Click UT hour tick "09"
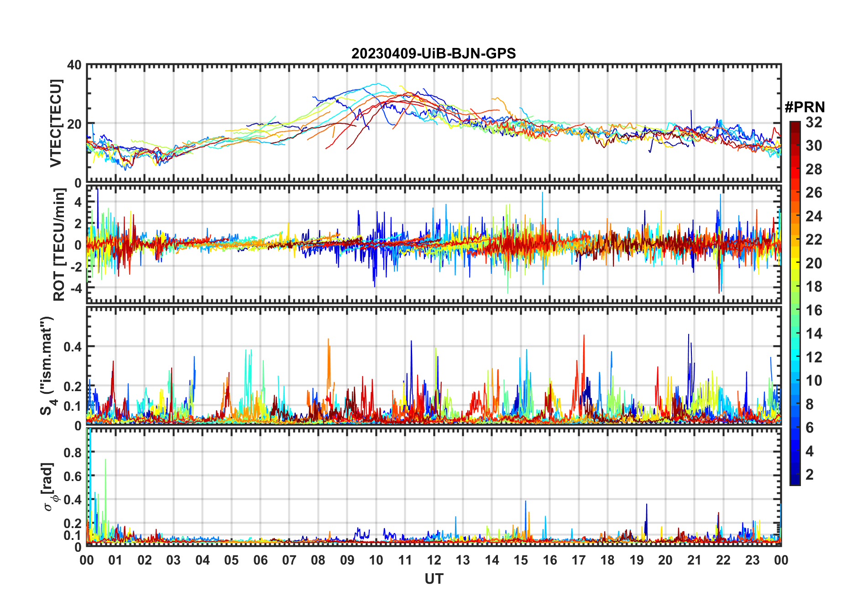Image resolution: width=868 pixels, height=607 pixels. tap(347, 560)
